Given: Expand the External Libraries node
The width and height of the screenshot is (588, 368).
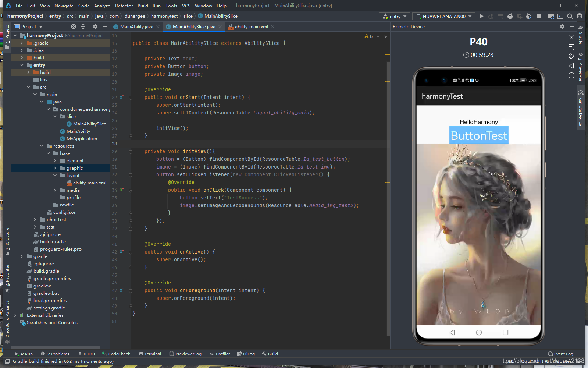Looking at the screenshot, I should point(15,315).
